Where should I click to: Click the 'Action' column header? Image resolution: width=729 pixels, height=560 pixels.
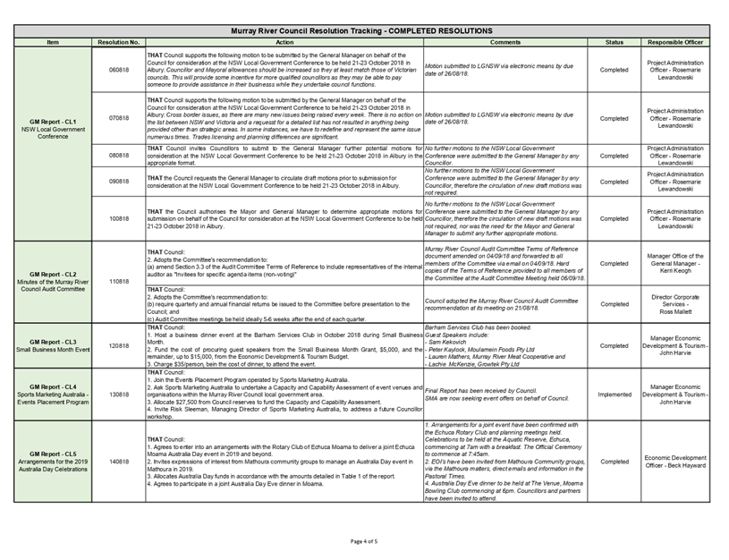(x=284, y=42)
